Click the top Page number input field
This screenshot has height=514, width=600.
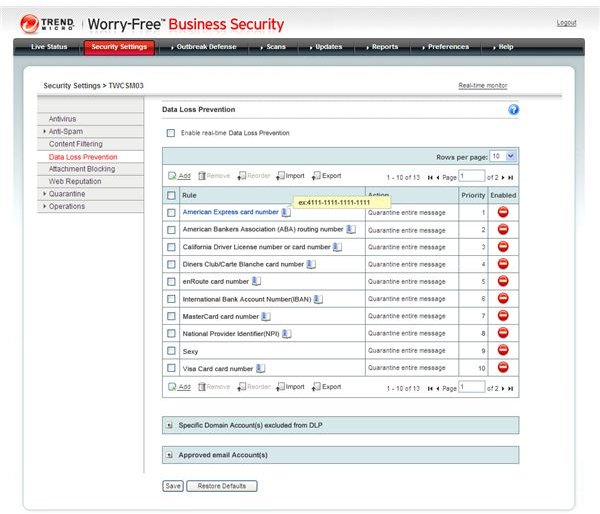tap(472, 176)
